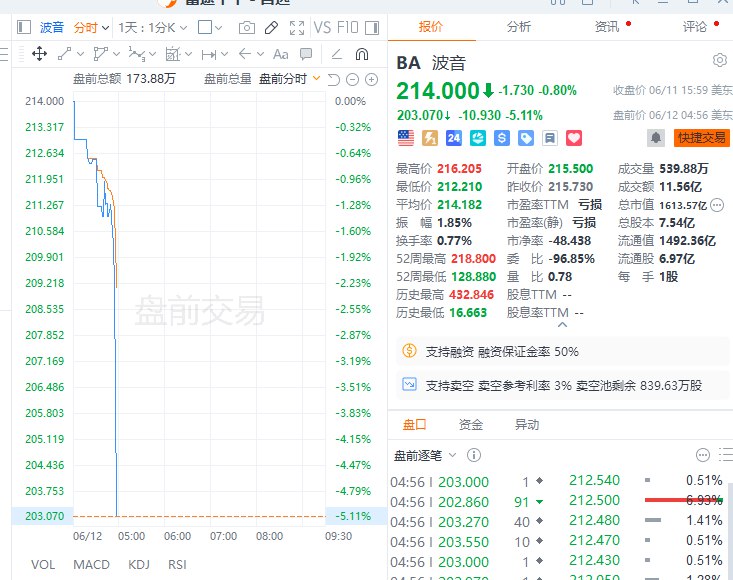Switch to 报价 tab

[x=431, y=27]
